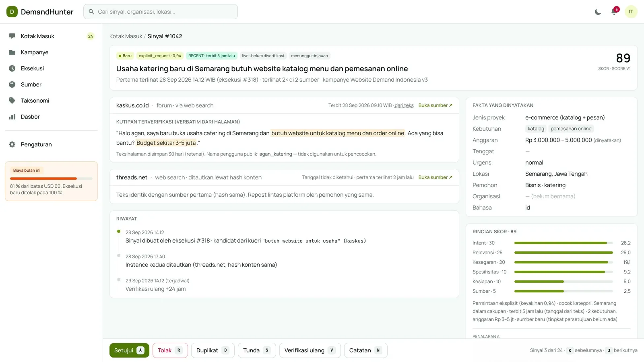The height and width of the screenshot is (362, 644).
Task: Mark signal as Duplikat
Action: 213,350
